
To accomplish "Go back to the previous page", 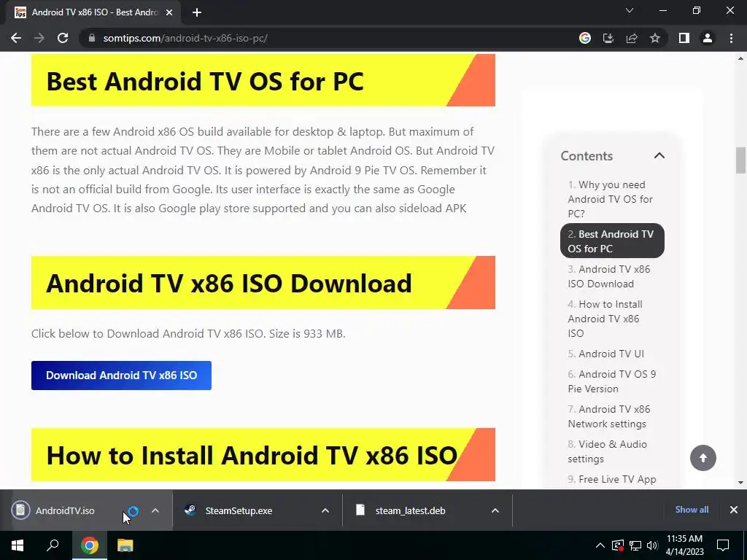I will 16,38.
